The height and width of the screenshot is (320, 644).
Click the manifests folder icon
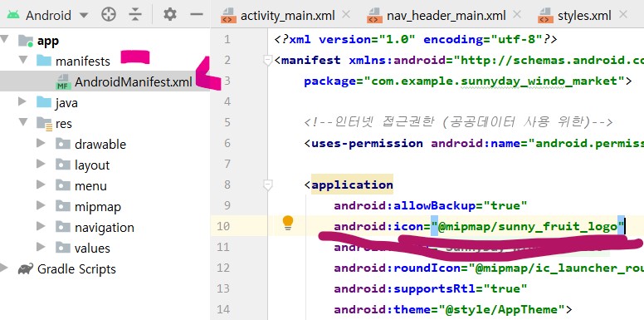pyautogui.click(x=44, y=61)
